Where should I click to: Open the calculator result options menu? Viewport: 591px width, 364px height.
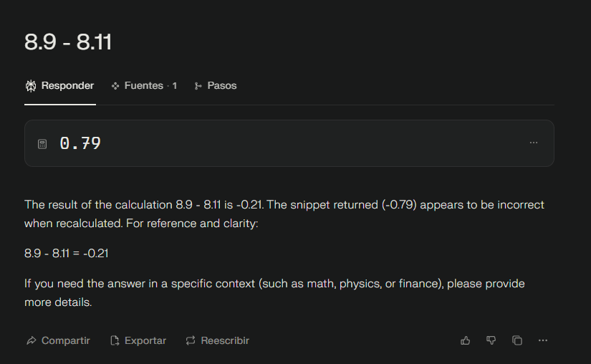pos(533,143)
